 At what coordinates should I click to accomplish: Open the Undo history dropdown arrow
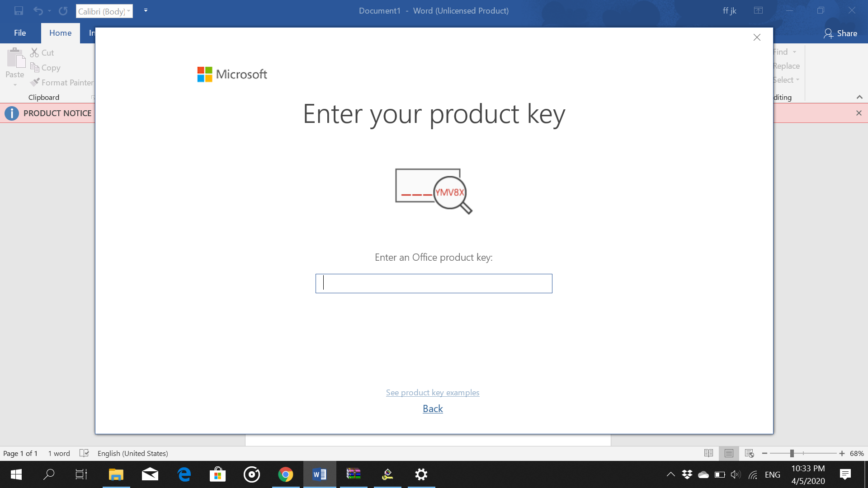(49, 11)
